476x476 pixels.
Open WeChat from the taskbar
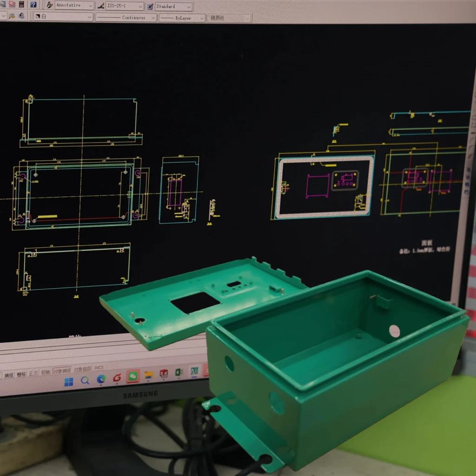[133, 377]
